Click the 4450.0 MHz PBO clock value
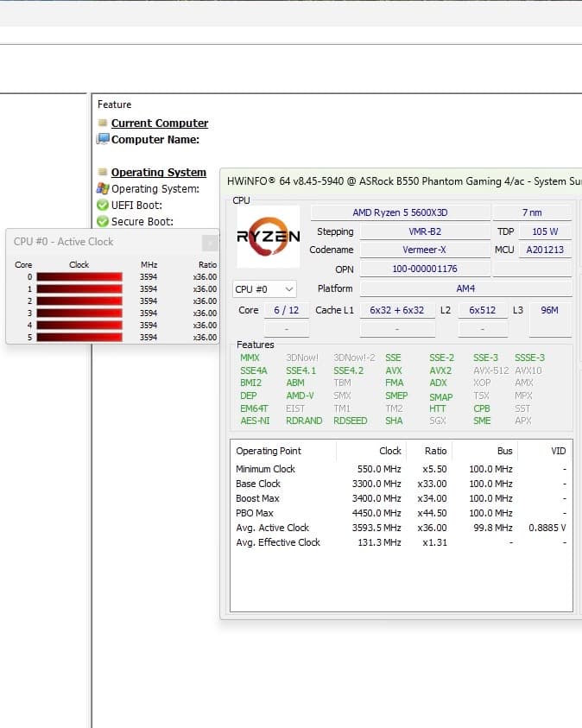This screenshot has width=582, height=728. coord(376,513)
